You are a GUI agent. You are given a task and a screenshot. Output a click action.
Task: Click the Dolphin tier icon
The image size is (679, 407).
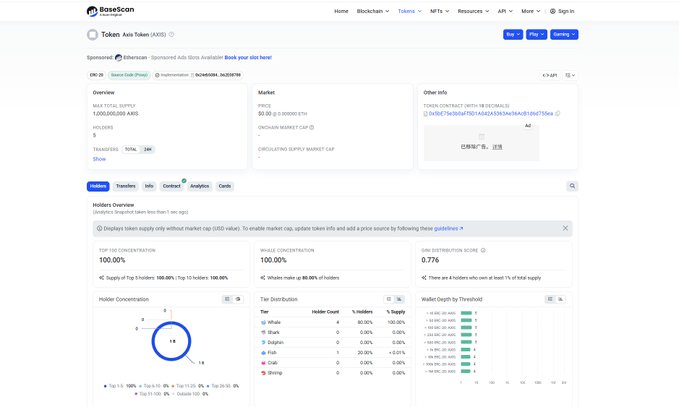point(263,342)
